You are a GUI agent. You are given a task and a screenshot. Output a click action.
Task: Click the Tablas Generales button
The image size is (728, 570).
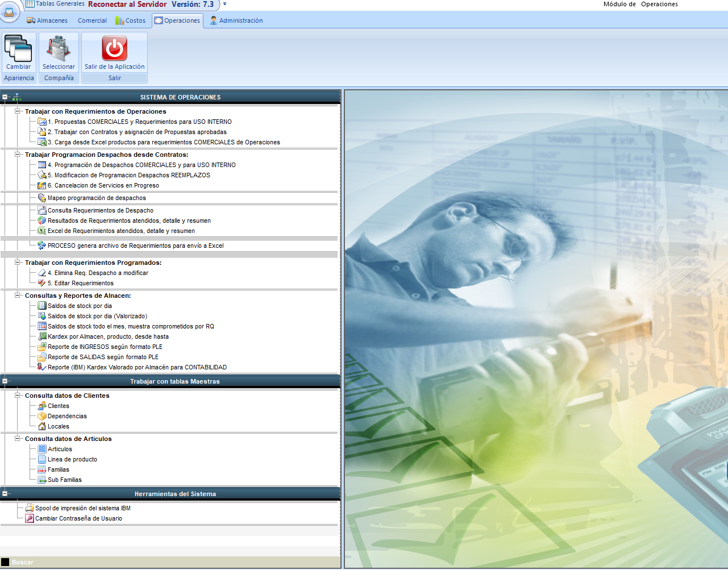[55, 4]
